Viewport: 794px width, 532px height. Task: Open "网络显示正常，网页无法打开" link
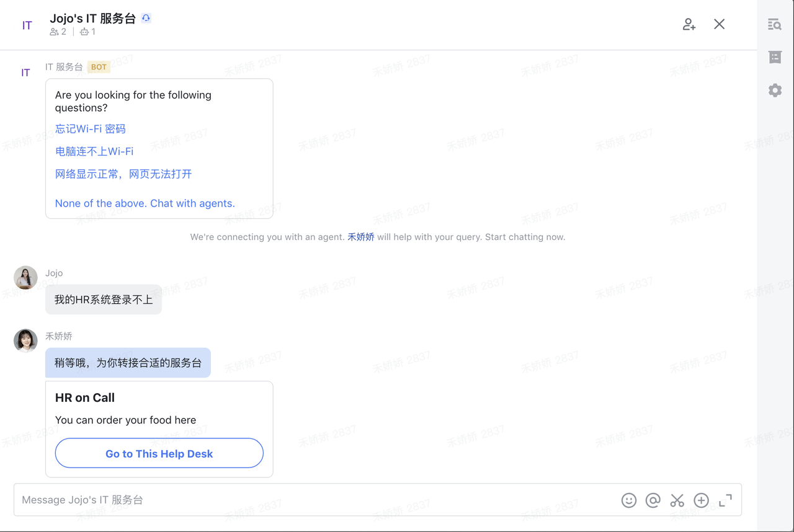[x=123, y=174]
